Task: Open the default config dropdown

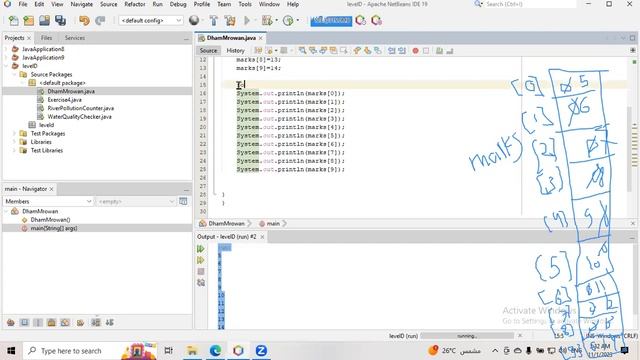Action: point(151,20)
